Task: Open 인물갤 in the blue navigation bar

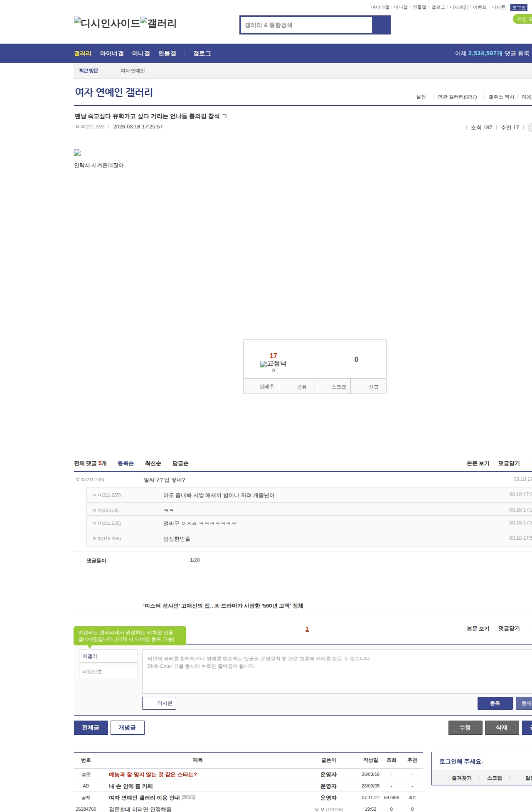Action: tap(167, 54)
